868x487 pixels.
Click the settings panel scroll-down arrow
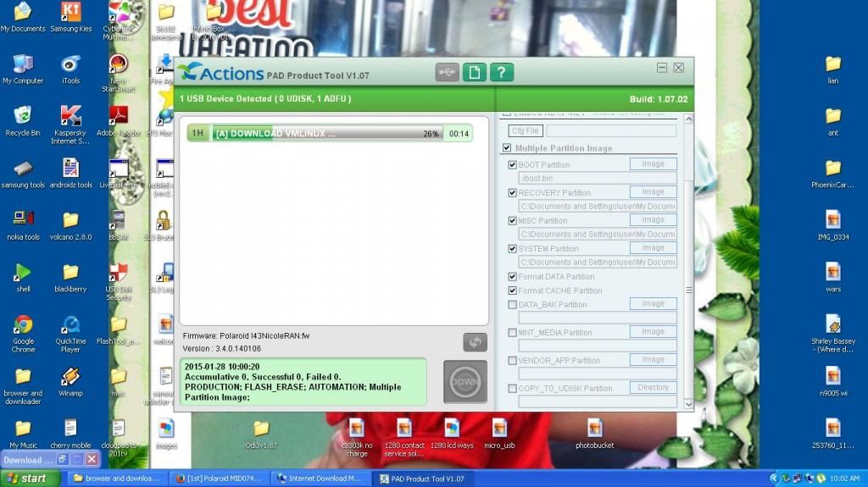click(688, 404)
